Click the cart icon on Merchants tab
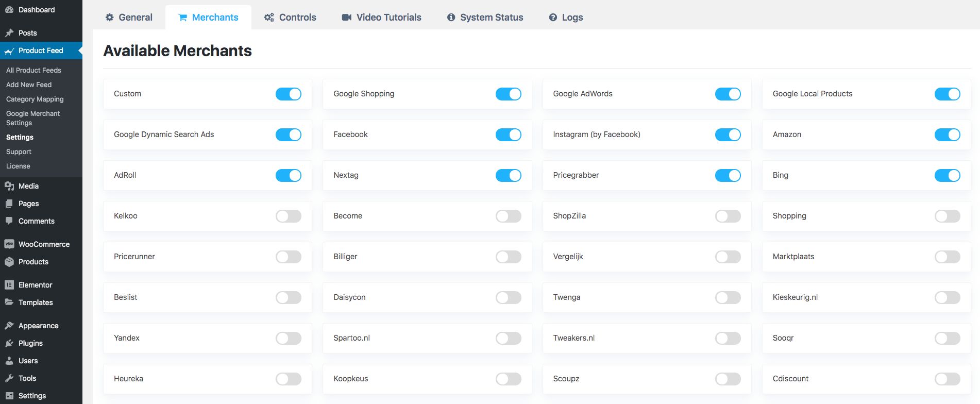The width and height of the screenshot is (980, 404). [x=182, y=18]
